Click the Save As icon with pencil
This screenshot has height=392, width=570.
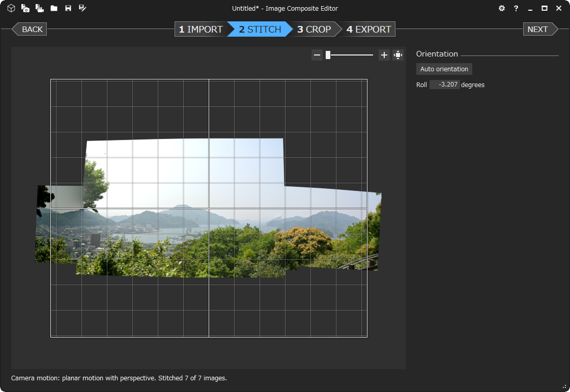pyautogui.click(x=82, y=8)
